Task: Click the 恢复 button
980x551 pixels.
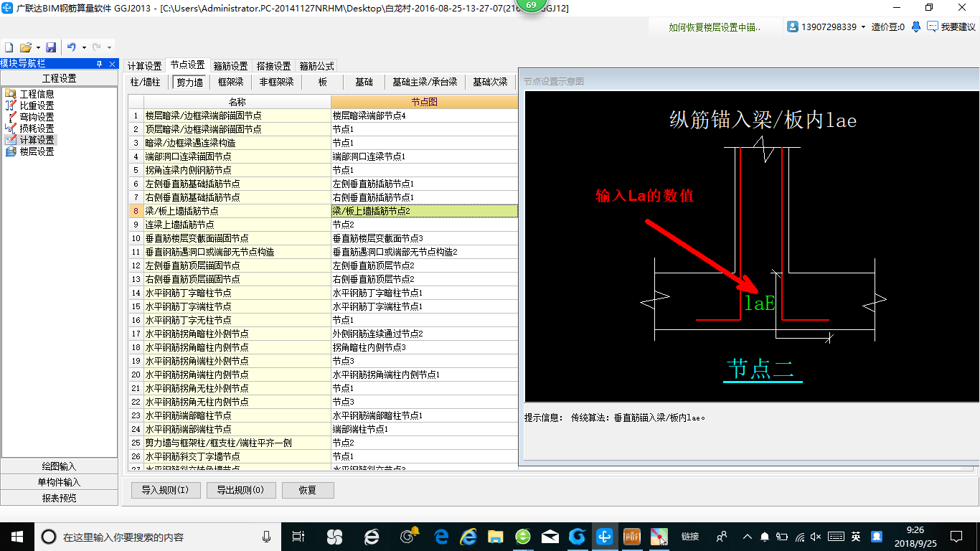Action: point(308,491)
